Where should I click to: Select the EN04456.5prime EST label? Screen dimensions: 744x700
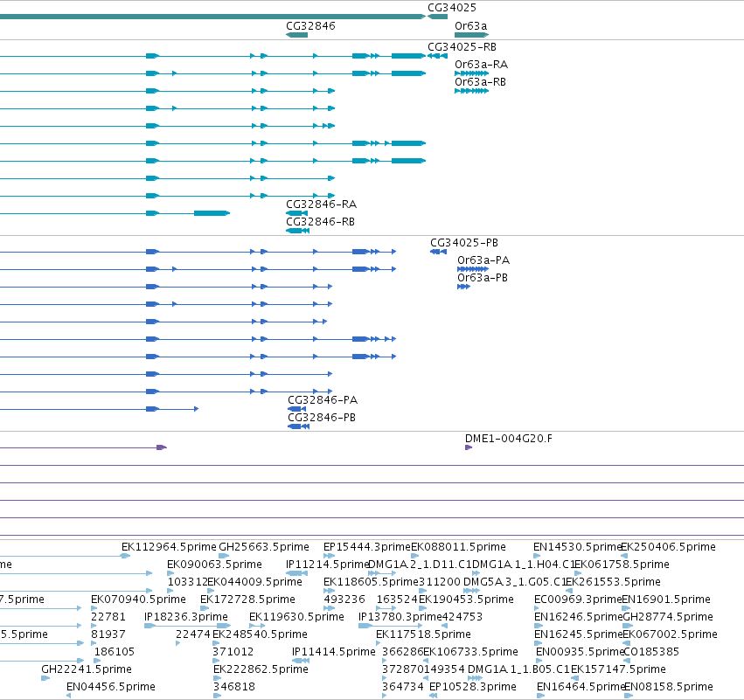point(111,687)
